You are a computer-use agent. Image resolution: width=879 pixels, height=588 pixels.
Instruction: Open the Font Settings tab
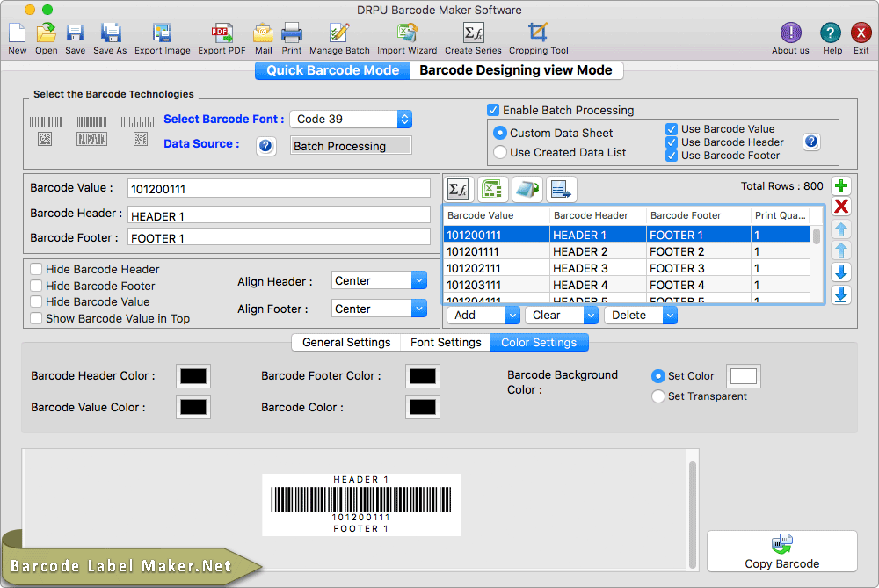pos(446,343)
